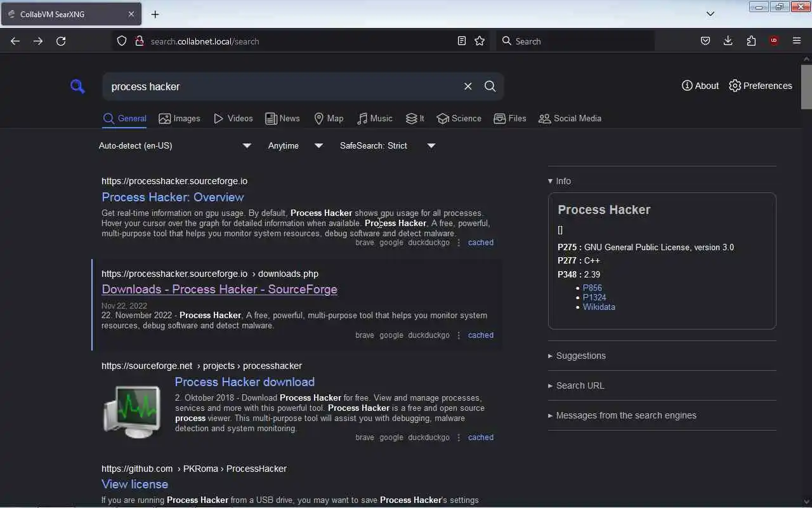Open the Wikidata link in Info box
The height and width of the screenshot is (508, 812).
coord(599,307)
